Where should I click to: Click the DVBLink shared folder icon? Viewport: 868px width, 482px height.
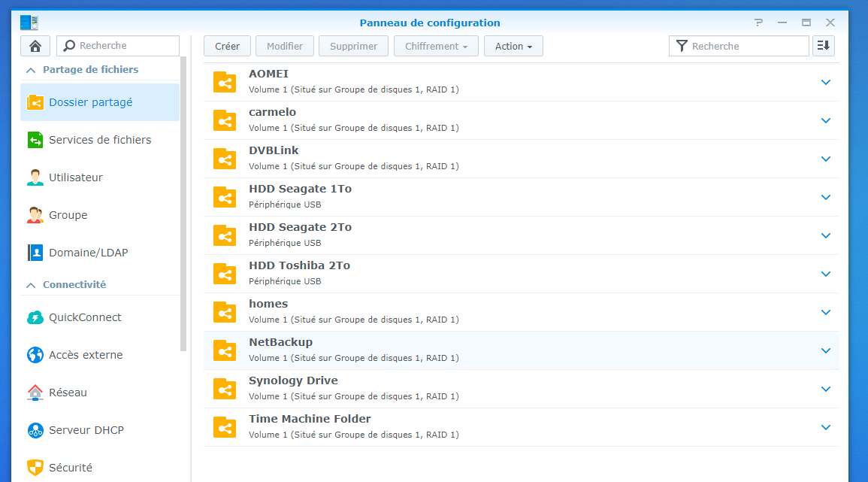click(x=225, y=159)
